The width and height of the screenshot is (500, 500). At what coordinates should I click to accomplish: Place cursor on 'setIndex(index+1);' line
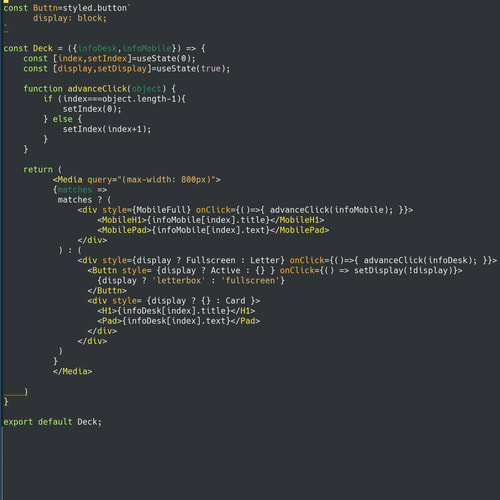click(107, 129)
